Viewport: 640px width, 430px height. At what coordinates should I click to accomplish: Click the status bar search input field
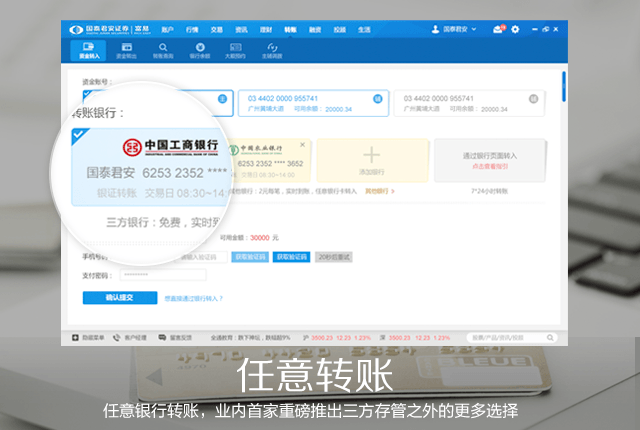coord(512,337)
